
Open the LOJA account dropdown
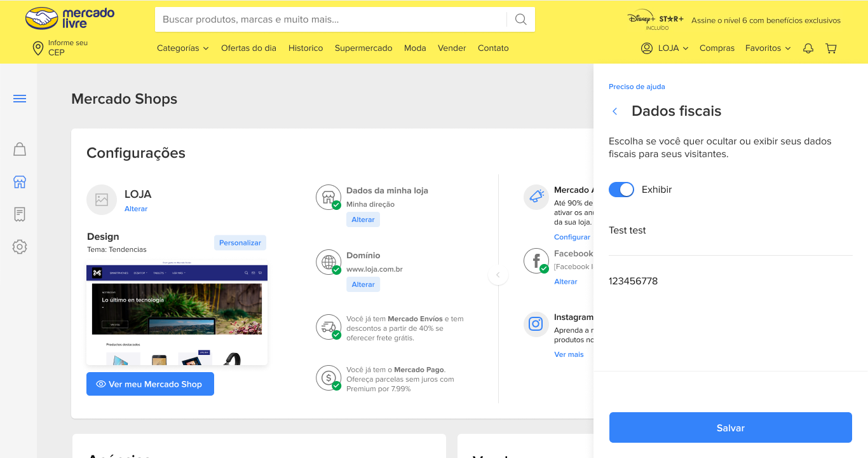[x=674, y=48]
